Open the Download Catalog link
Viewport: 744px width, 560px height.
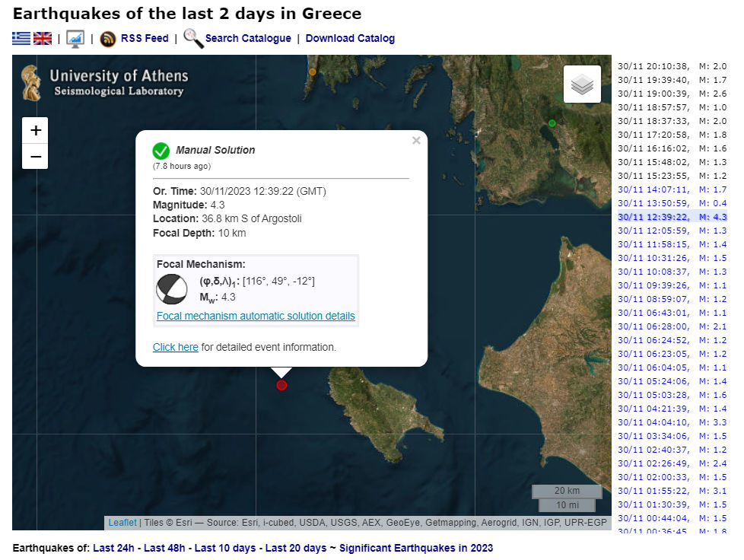[350, 39]
